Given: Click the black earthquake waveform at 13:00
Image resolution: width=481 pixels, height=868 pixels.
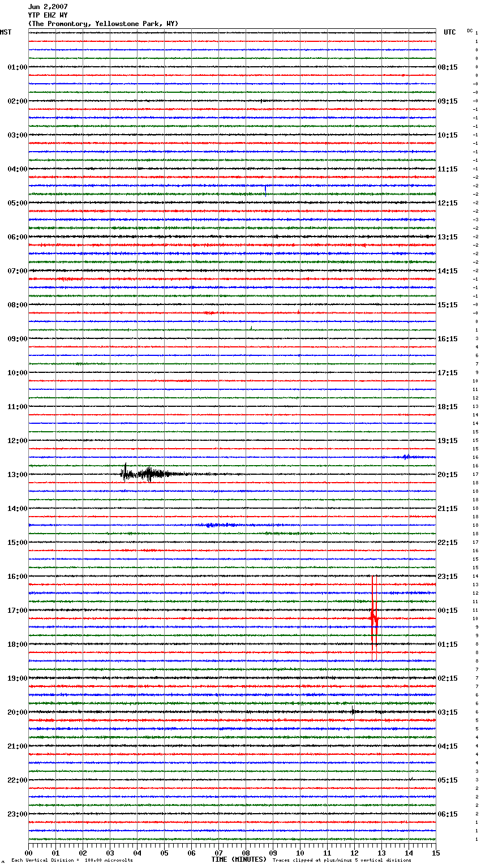Looking at the screenshot, I should coord(153,474).
